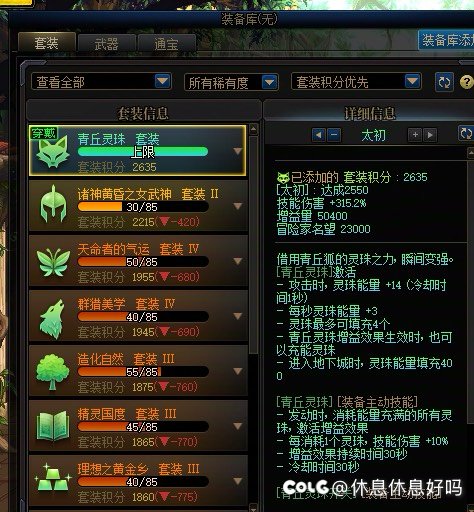Click the yellow question mark help icon
Screen dimensions: 474x512
[467, 82]
